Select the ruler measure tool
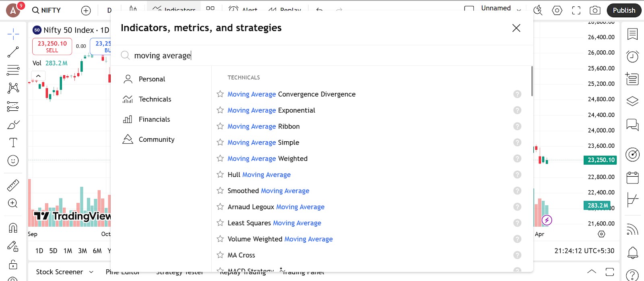Image resolution: width=644 pixels, height=281 pixels. coord(13,185)
